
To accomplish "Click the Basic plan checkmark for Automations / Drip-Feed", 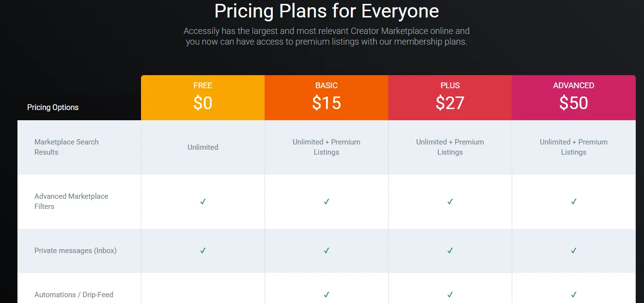I will [327, 295].
